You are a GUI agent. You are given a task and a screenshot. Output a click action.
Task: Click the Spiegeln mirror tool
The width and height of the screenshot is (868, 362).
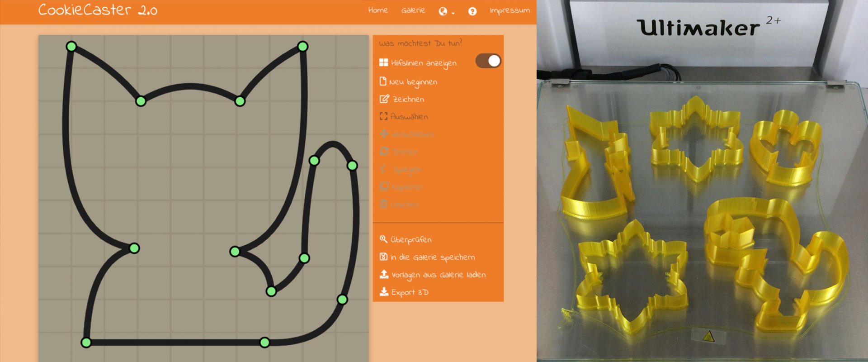[x=401, y=170]
